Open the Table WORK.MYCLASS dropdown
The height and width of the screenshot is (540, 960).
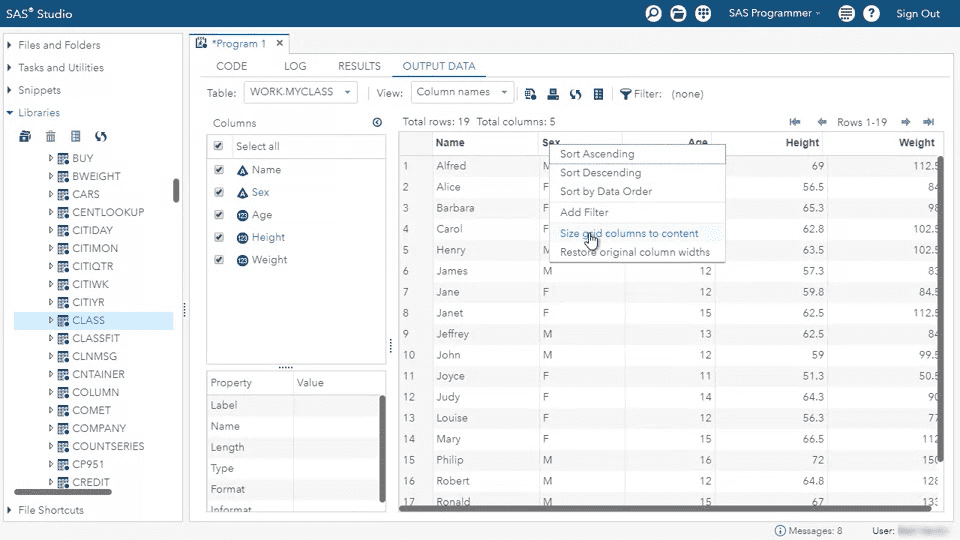[300, 92]
